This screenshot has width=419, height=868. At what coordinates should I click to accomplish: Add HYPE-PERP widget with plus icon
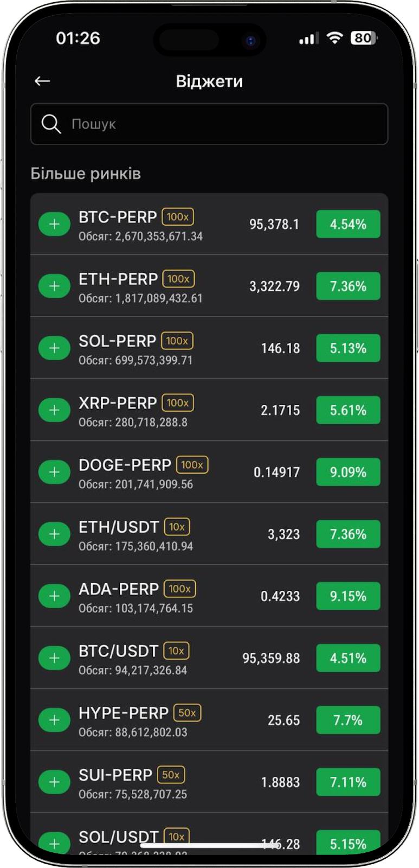[54, 720]
